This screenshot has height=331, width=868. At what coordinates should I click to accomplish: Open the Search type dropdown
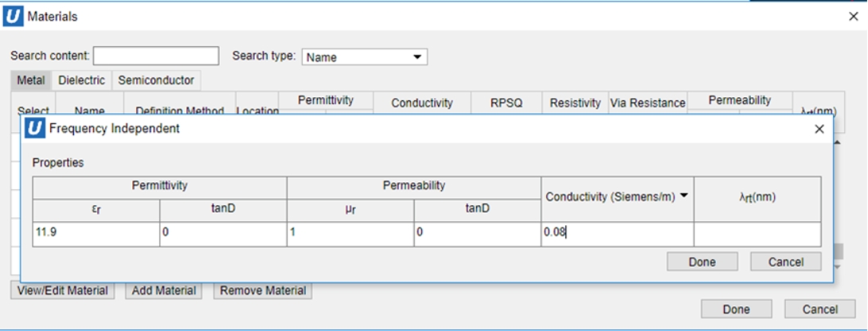click(365, 57)
